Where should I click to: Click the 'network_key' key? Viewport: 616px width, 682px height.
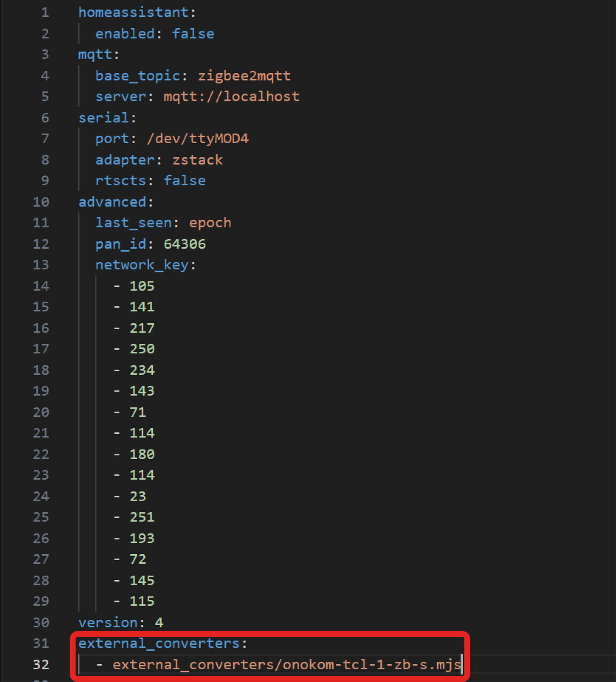[141, 265]
